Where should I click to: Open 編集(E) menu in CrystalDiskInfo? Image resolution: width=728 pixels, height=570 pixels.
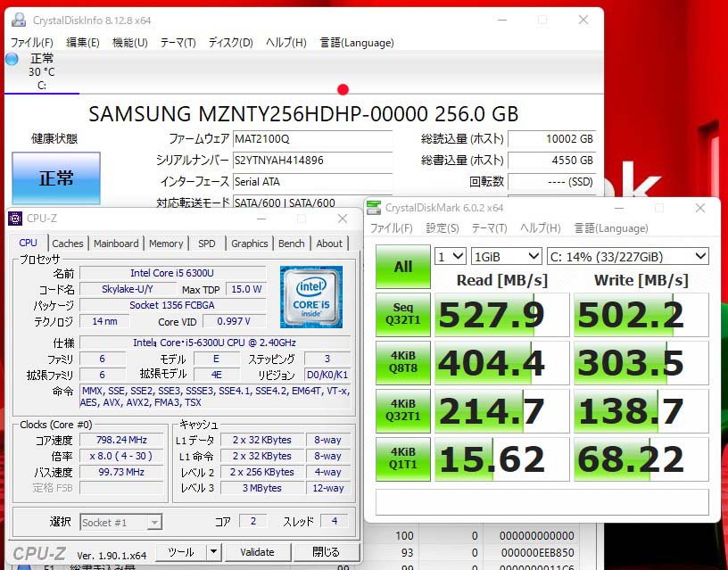[x=83, y=43]
